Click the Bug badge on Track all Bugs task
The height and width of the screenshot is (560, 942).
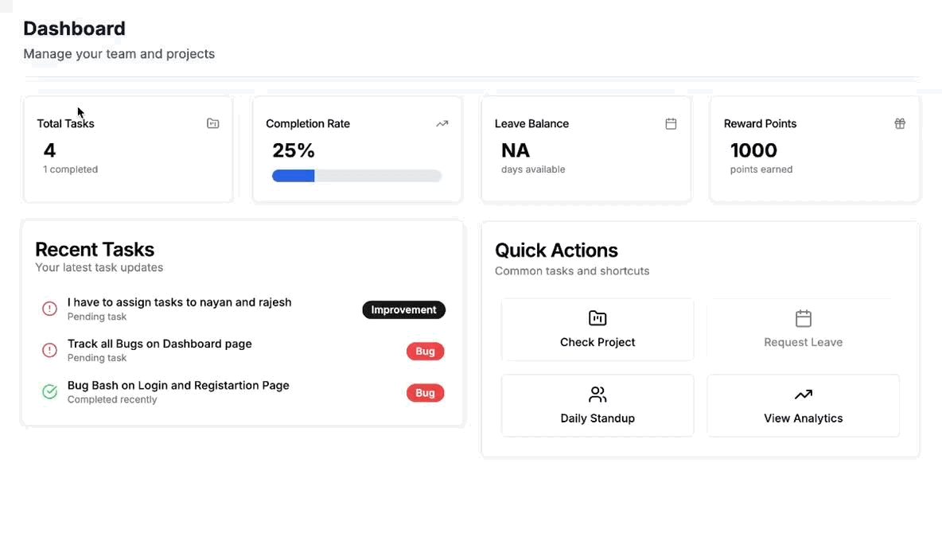[x=425, y=351]
